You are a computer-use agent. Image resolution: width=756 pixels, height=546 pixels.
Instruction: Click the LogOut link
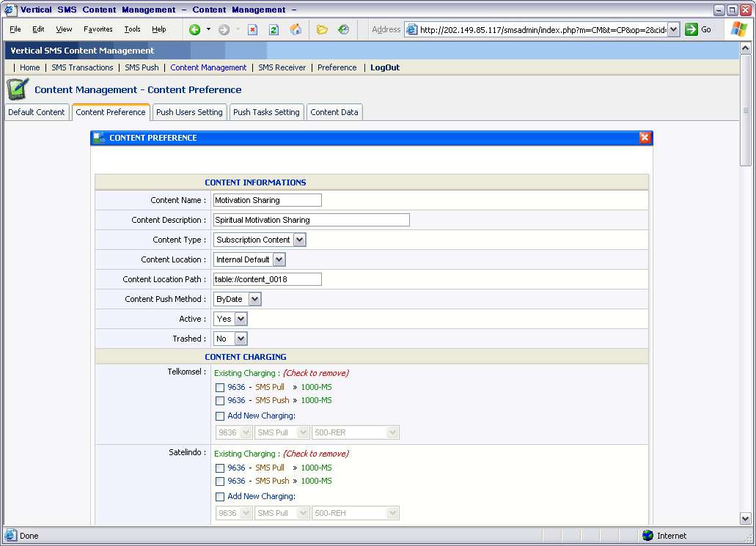coord(385,67)
